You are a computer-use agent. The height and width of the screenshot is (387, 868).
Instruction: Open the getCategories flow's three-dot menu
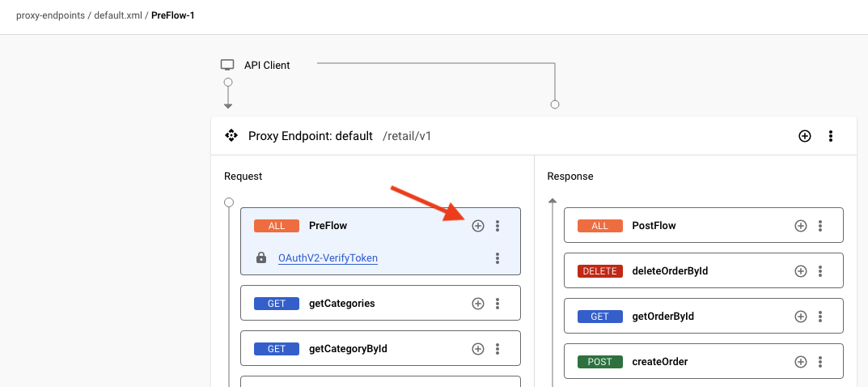498,304
